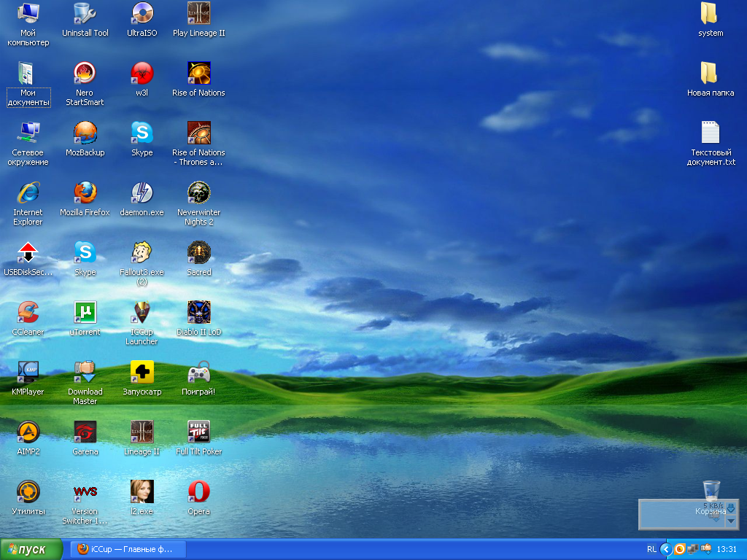The height and width of the screenshot is (560, 747).
Task: Click download arrow button in floating widget
Action: [731, 508]
